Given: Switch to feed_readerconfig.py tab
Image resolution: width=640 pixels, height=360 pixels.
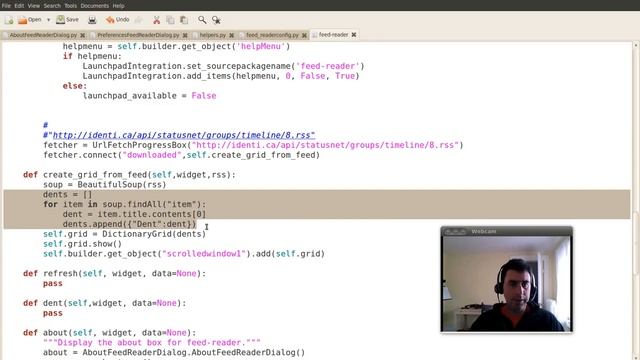Looking at the screenshot, I should [x=272, y=35].
